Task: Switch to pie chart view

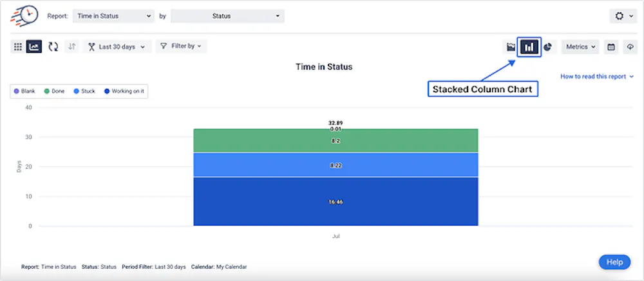Action: point(548,47)
